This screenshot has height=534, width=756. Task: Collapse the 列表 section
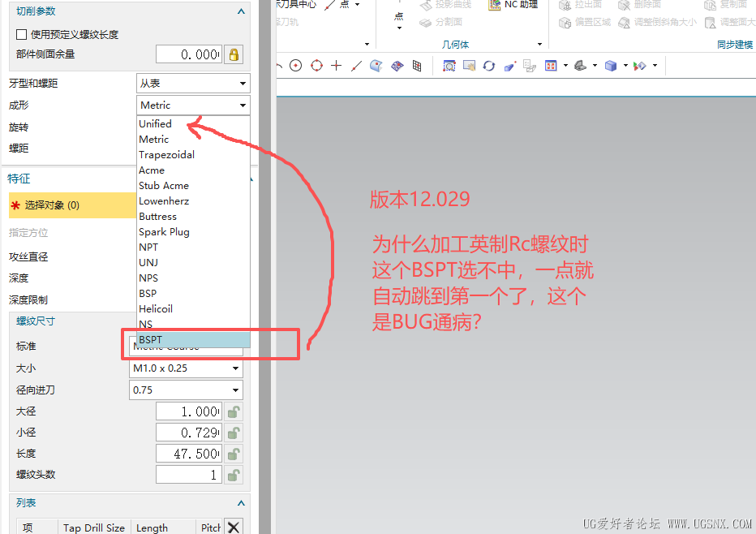pyautogui.click(x=241, y=503)
